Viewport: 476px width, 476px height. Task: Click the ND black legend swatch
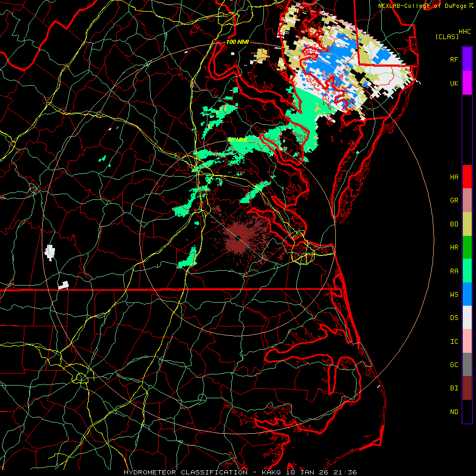pyautogui.click(x=467, y=411)
